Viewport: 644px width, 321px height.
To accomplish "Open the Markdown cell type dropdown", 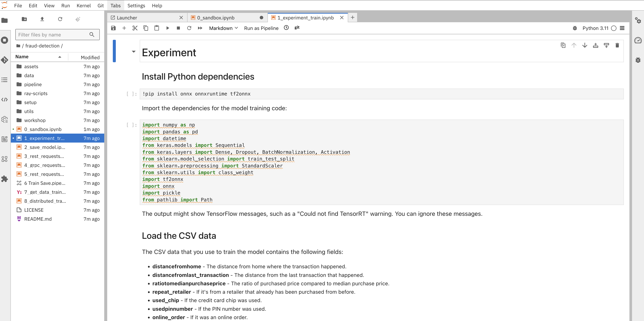I will point(223,28).
